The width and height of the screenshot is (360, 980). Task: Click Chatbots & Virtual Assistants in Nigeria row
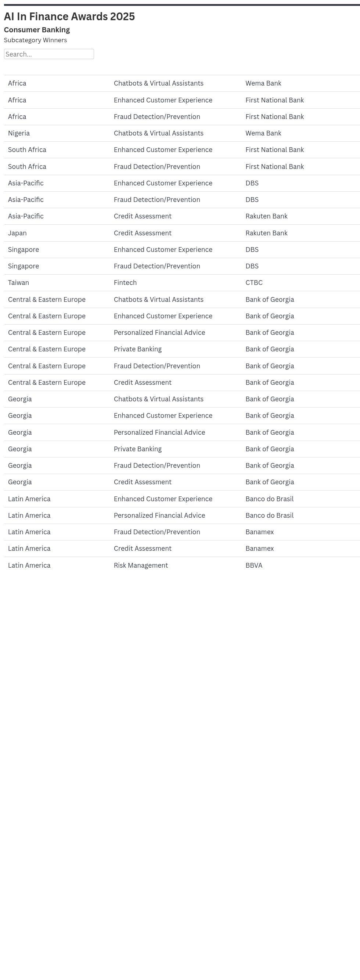[x=159, y=133]
